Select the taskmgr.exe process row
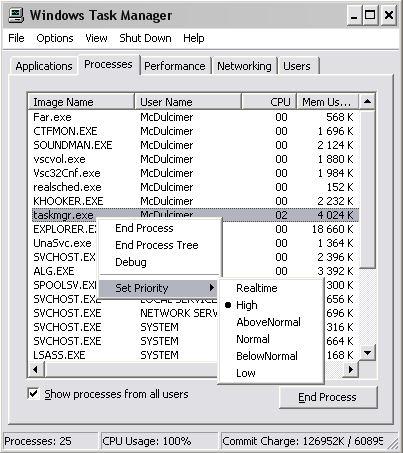This screenshot has height=453, width=403. (x=194, y=215)
